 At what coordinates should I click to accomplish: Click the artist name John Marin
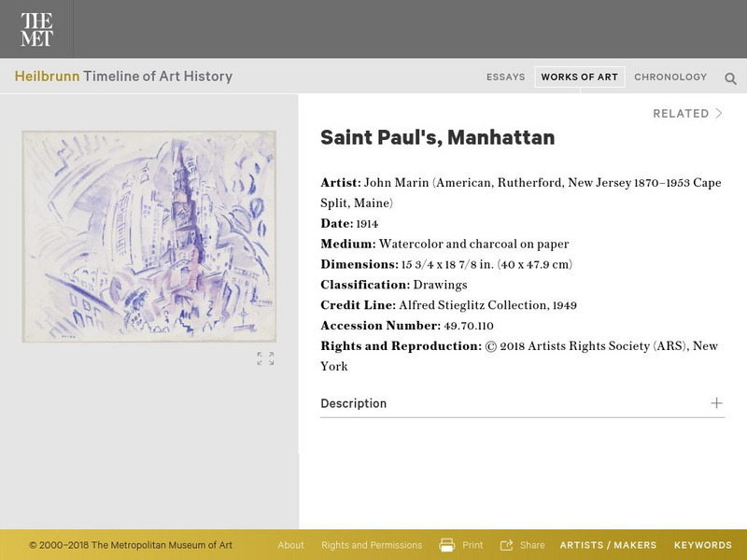coord(396,183)
